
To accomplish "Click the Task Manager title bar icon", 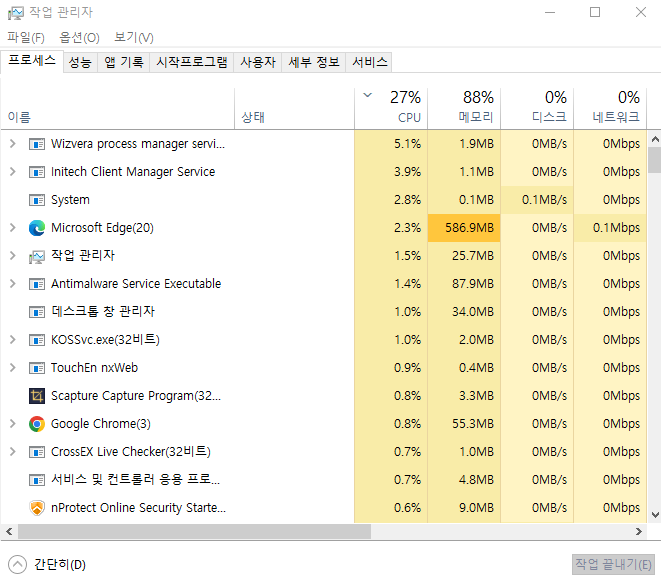I will click(x=16, y=13).
